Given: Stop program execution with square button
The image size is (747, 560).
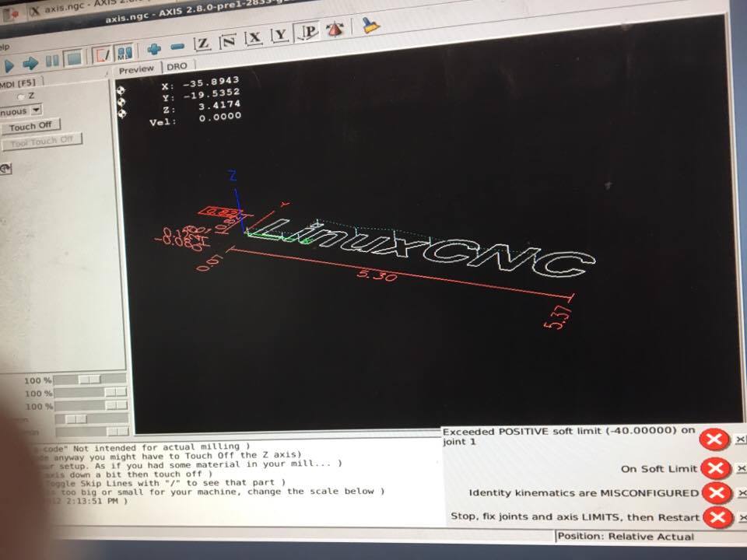Looking at the screenshot, I should coord(74,58).
